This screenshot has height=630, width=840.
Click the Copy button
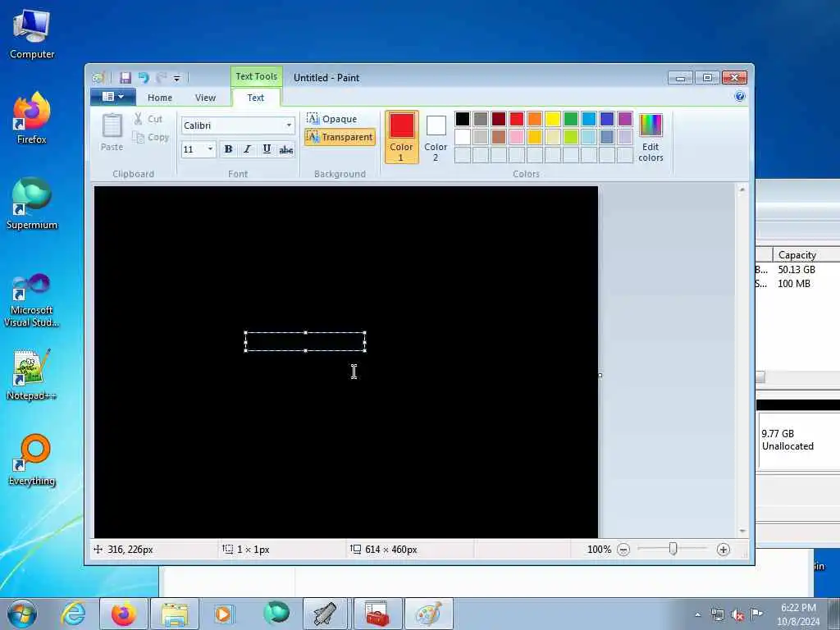(151, 138)
